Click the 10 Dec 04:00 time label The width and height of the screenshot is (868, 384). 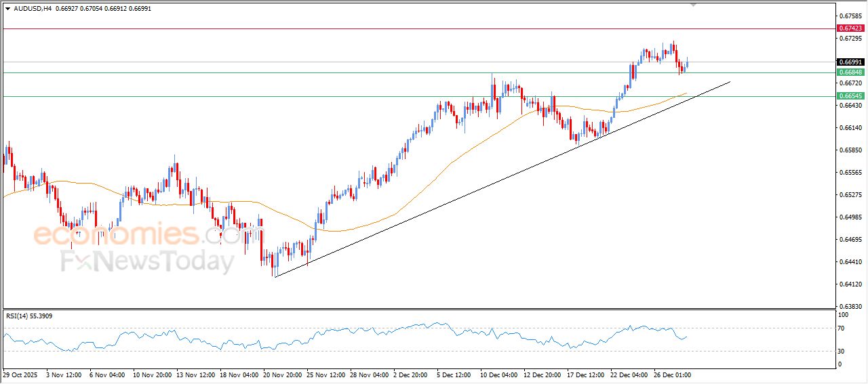(x=498, y=374)
